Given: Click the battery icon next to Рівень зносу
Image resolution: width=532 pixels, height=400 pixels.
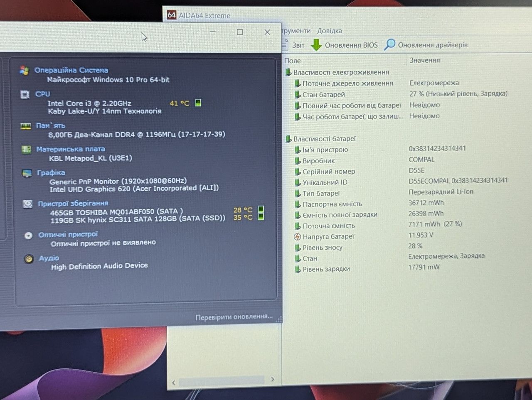Looking at the screenshot, I should tap(298, 248).
